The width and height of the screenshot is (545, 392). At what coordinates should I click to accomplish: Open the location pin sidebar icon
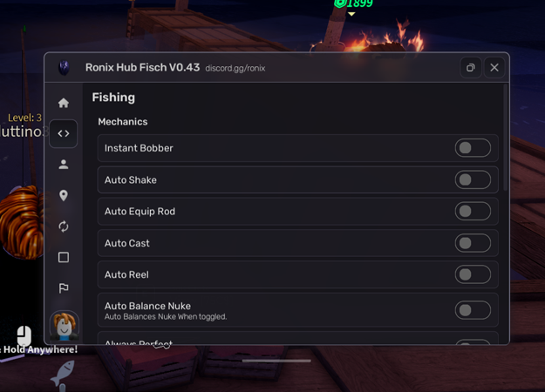pos(64,195)
